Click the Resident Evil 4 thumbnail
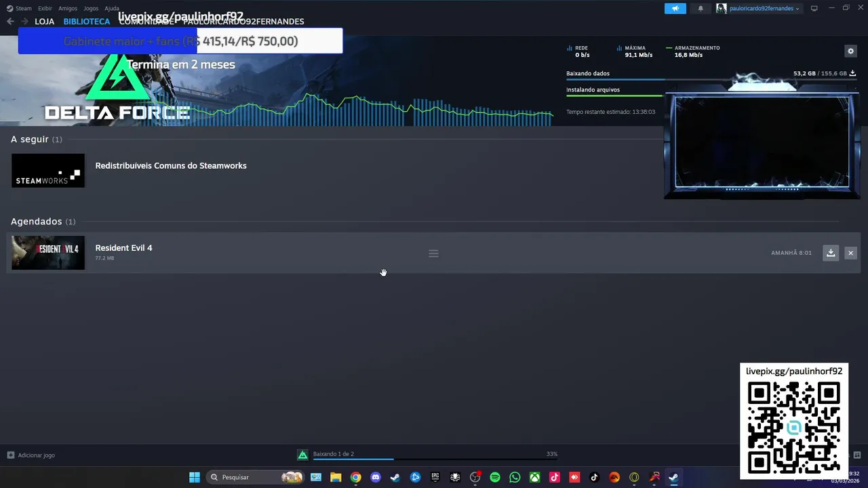The width and height of the screenshot is (868, 488). click(48, 253)
